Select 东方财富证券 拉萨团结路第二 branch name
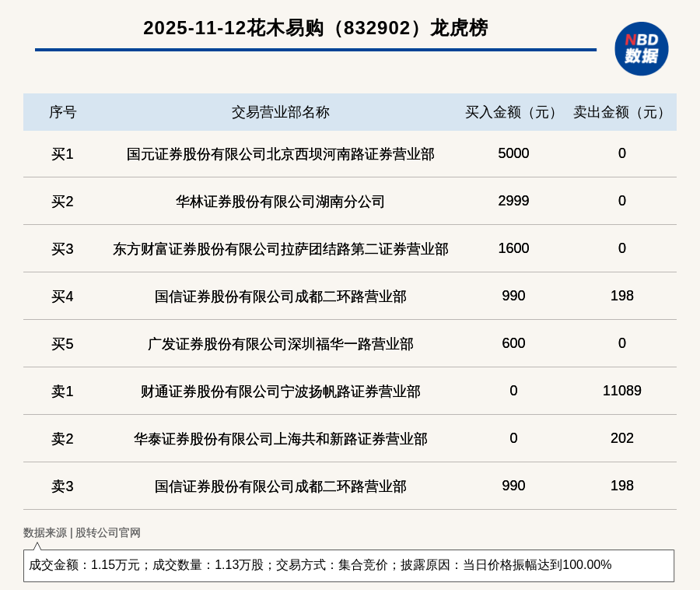Viewport: 700px width, 590px height. click(280, 249)
